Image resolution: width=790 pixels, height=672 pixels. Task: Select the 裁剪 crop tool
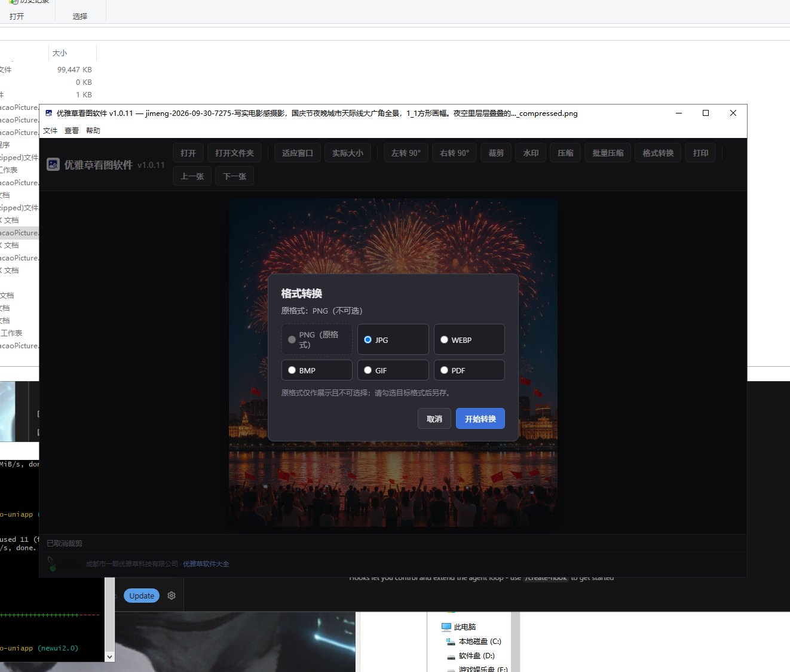coord(496,153)
